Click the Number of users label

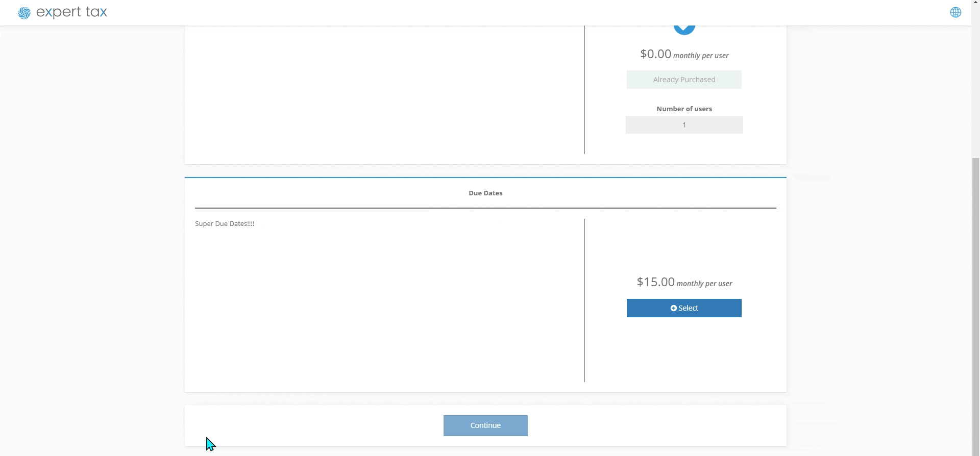pos(684,109)
